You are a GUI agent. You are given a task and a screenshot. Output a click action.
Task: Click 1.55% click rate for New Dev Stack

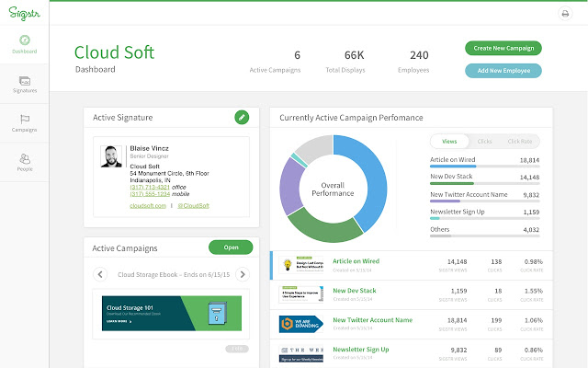[x=534, y=291]
